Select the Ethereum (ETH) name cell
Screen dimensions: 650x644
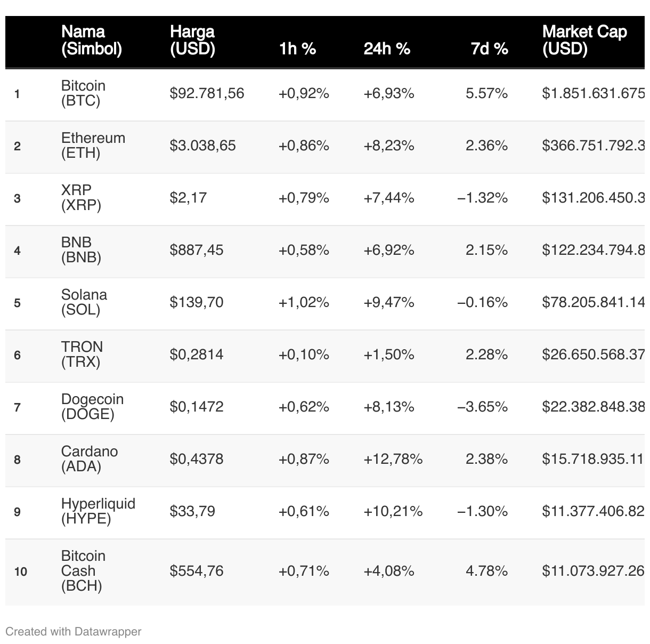click(x=93, y=146)
